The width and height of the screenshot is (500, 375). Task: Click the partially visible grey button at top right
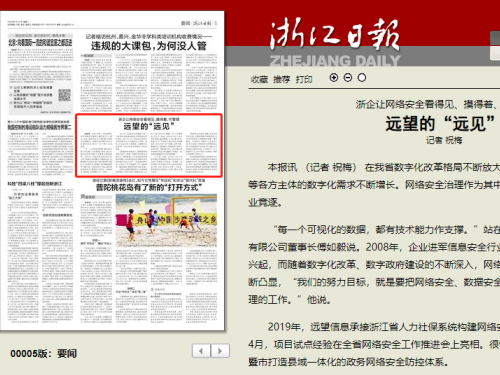tap(495, 46)
